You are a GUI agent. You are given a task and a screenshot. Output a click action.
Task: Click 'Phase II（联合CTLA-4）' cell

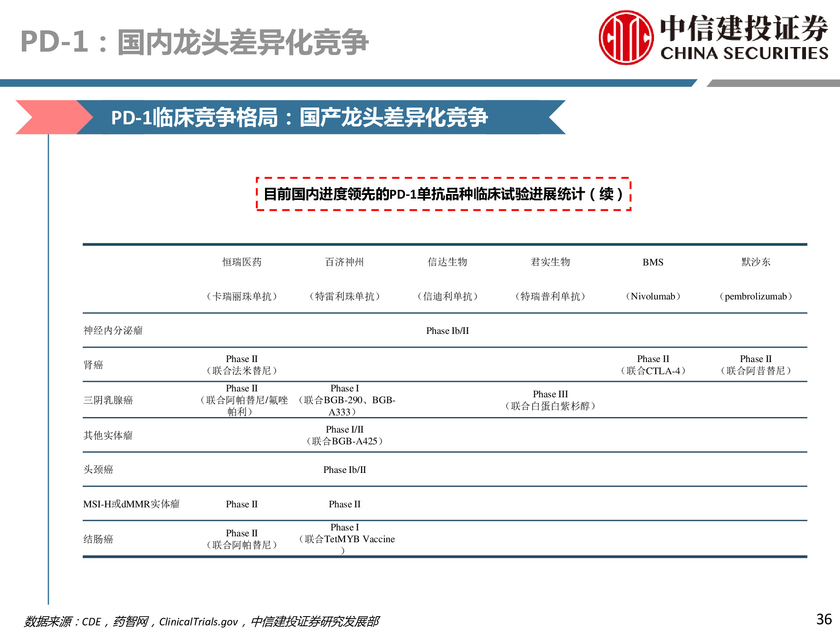(x=653, y=365)
